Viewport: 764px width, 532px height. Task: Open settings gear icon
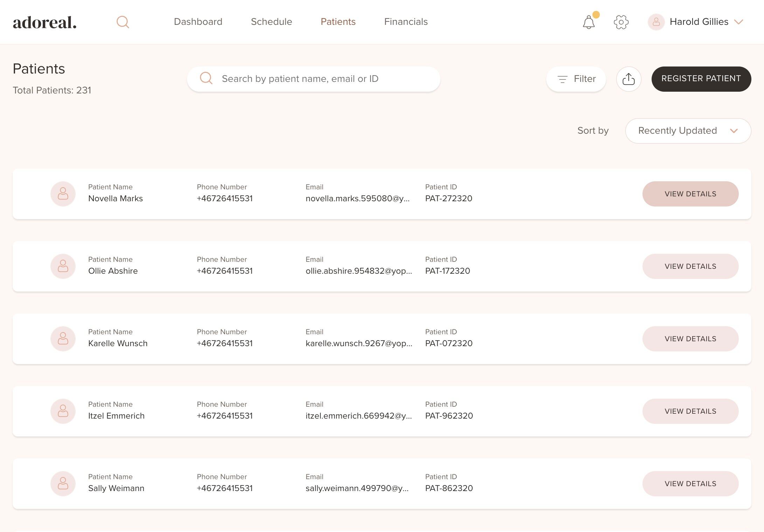621,22
